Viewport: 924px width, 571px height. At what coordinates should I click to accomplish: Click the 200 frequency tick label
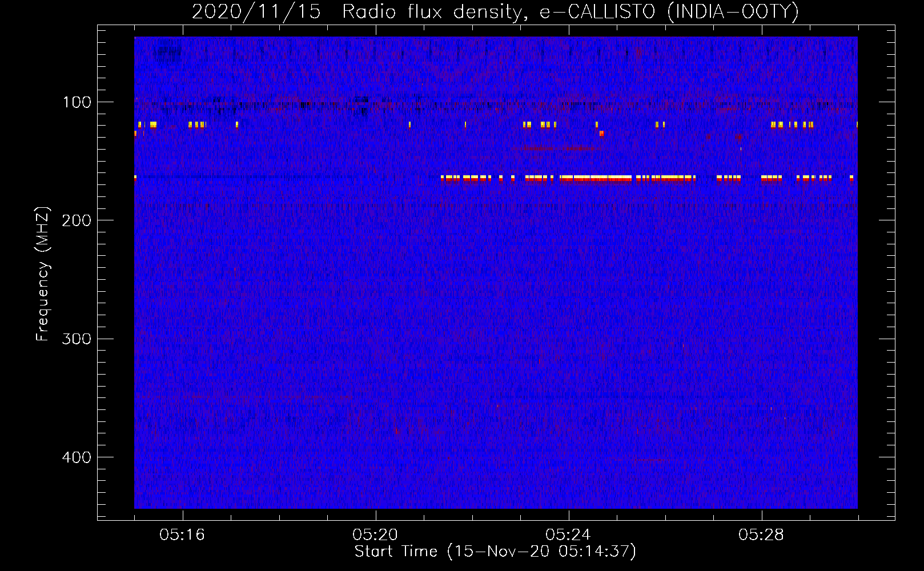click(x=77, y=220)
